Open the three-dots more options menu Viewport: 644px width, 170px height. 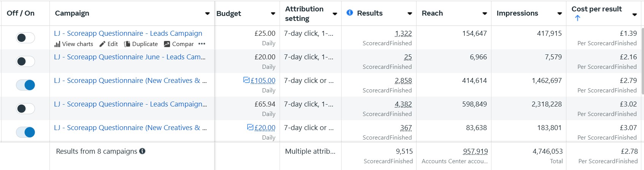(x=202, y=44)
